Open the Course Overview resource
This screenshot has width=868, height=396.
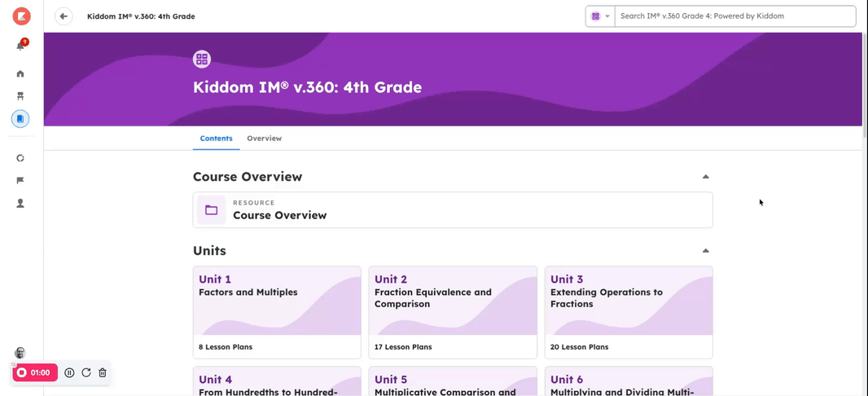453,210
